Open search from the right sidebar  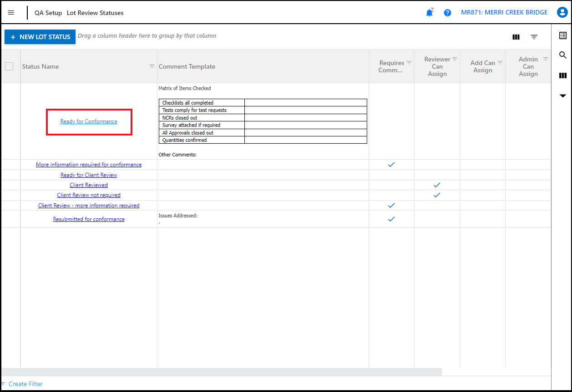pyautogui.click(x=563, y=55)
